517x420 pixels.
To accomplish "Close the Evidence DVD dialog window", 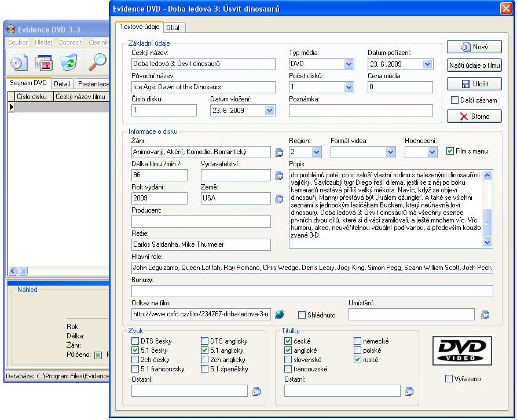I will pos(506,8).
